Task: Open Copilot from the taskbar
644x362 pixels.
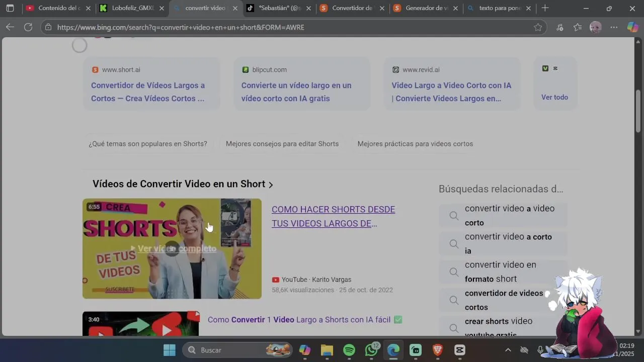Action: tap(305, 350)
